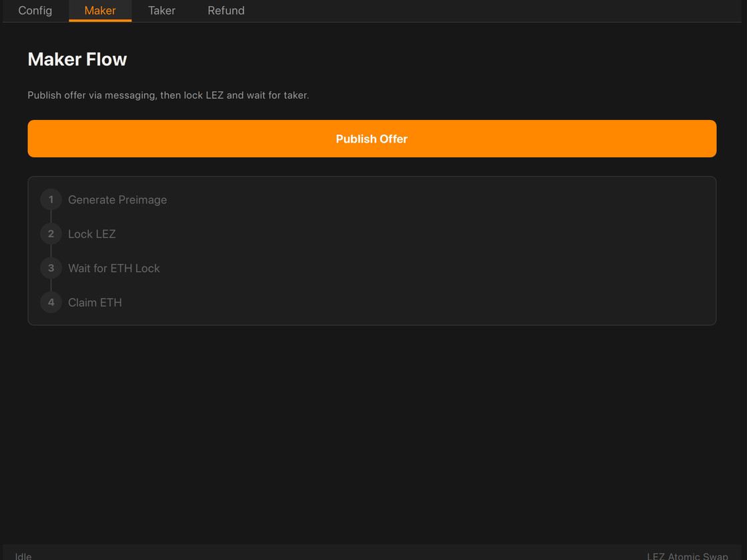
Task: Click the connector line between steps 3 and 4
Action: click(51, 285)
